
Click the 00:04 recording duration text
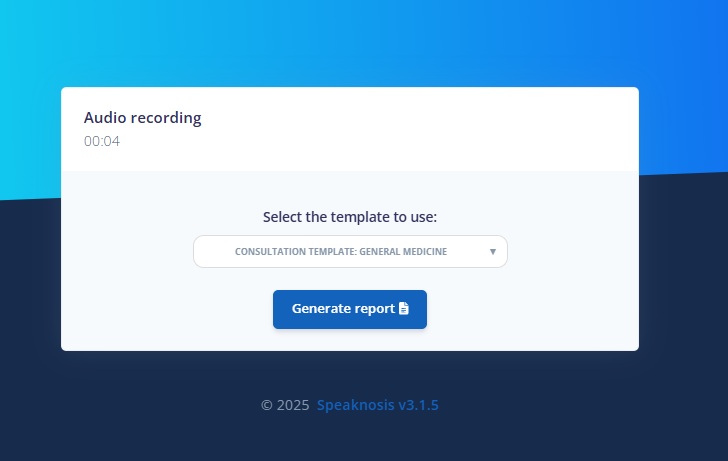pyautogui.click(x=102, y=141)
